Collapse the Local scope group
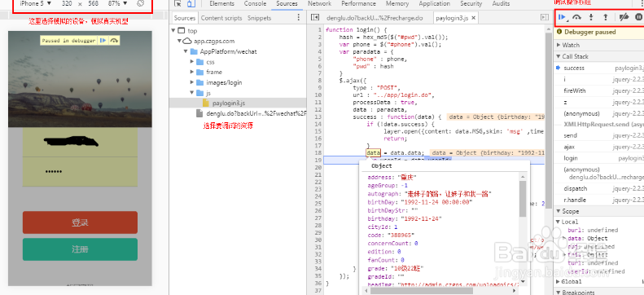The image size is (644, 295). click(559, 222)
